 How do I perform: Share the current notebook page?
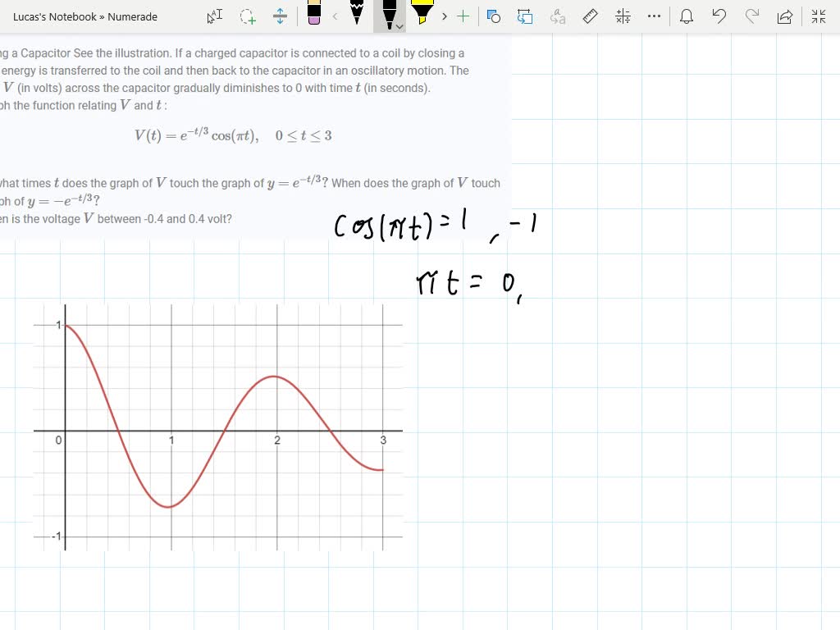click(x=785, y=16)
